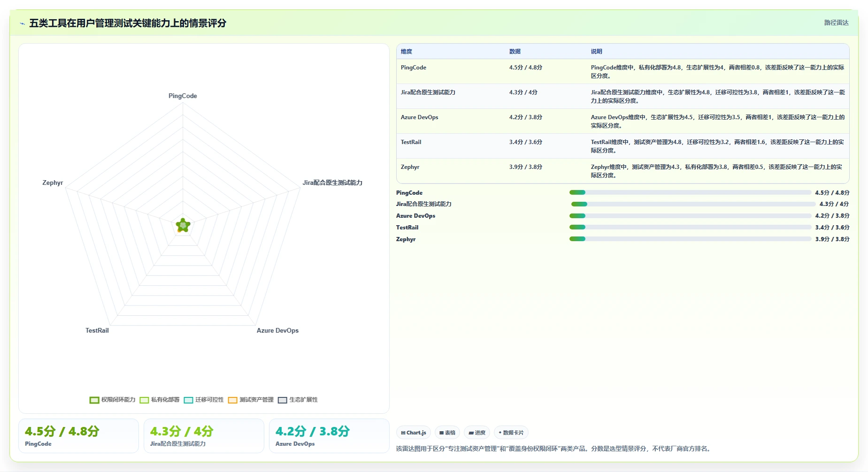Click the Azure DevOps progress bar
This screenshot has width=868, height=472.
pos(690,216)
